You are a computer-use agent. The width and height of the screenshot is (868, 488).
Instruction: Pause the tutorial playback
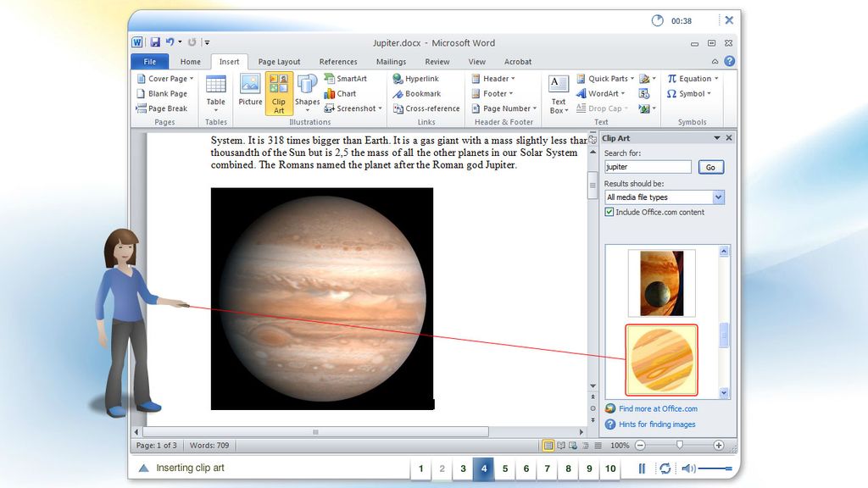click(x=642, y=469)
